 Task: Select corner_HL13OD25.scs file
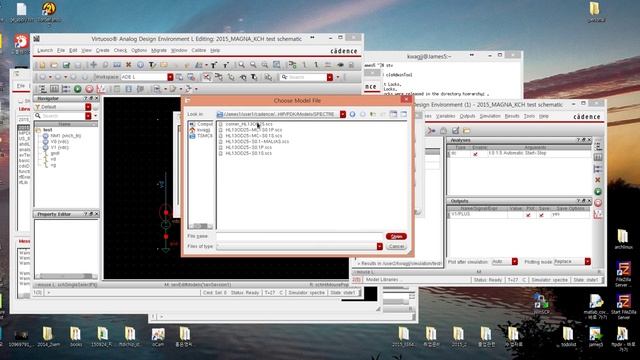click(249, 124)
